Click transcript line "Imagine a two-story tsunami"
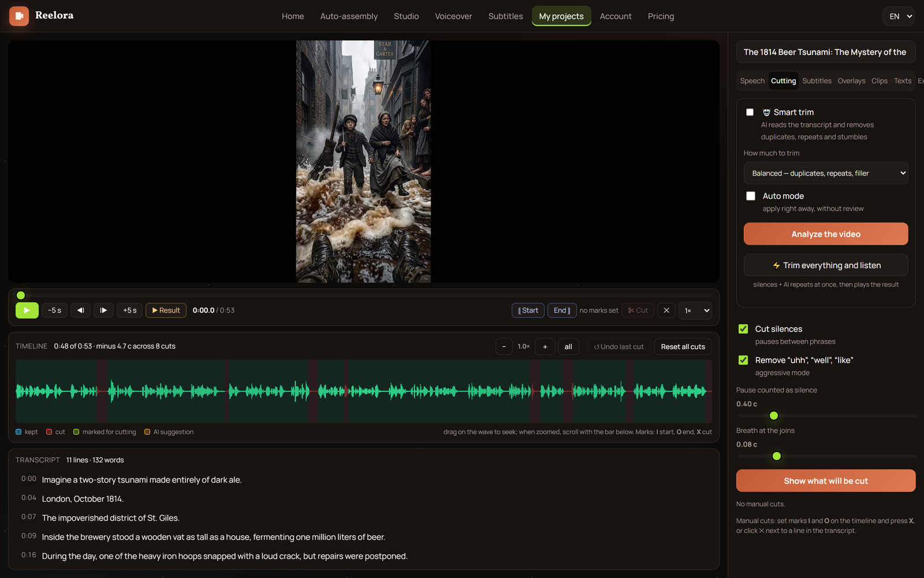The image size is (924, 578). [142, 480]
